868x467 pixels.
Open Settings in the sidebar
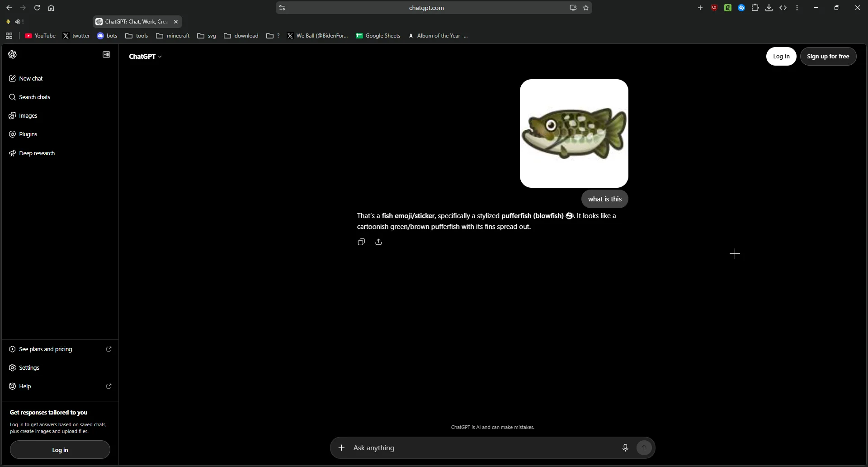pyautogui.click(x=60, y=367)
